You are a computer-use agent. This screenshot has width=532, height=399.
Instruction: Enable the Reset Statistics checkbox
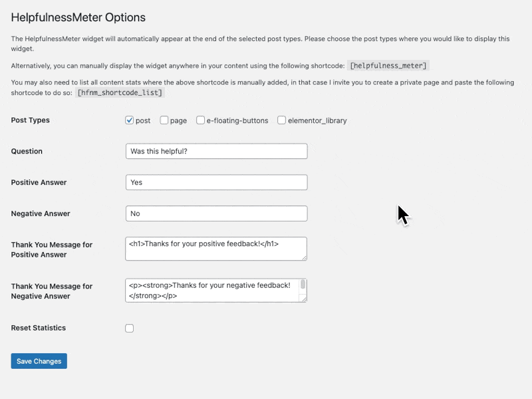[129, 328]
